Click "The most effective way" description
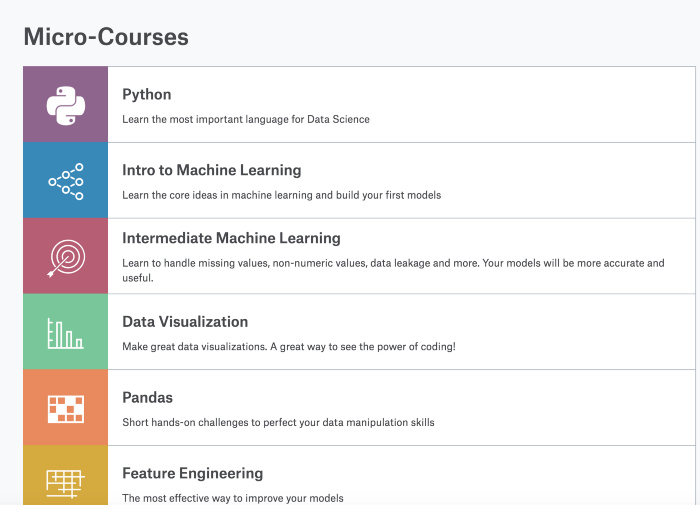This screenshot has height=505, width=700. (x=233, y=497)
